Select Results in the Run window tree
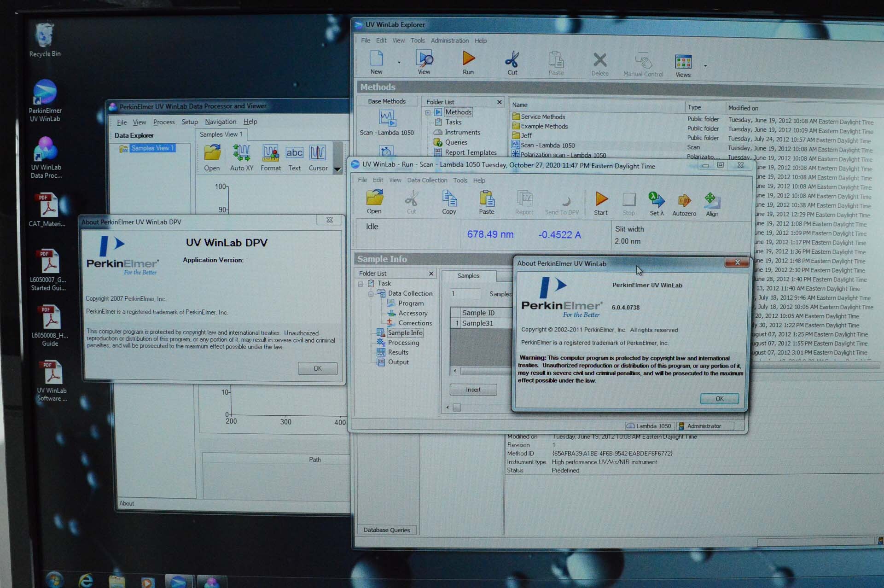 (398, 352)
